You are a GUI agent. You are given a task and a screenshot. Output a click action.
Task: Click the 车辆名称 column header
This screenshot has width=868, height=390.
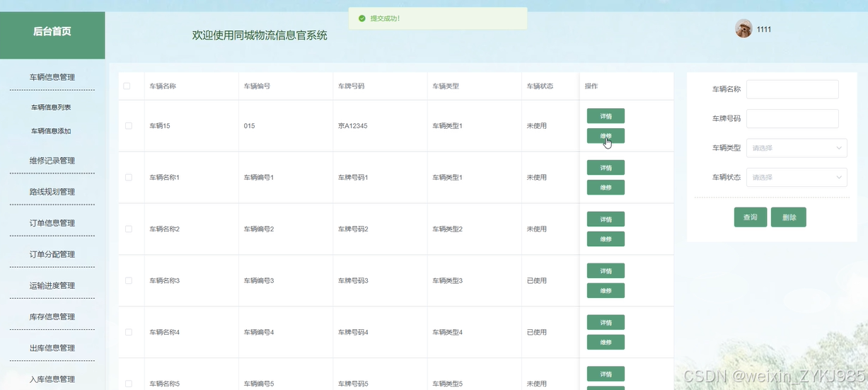pyautogui.click(x=163, y=86)
